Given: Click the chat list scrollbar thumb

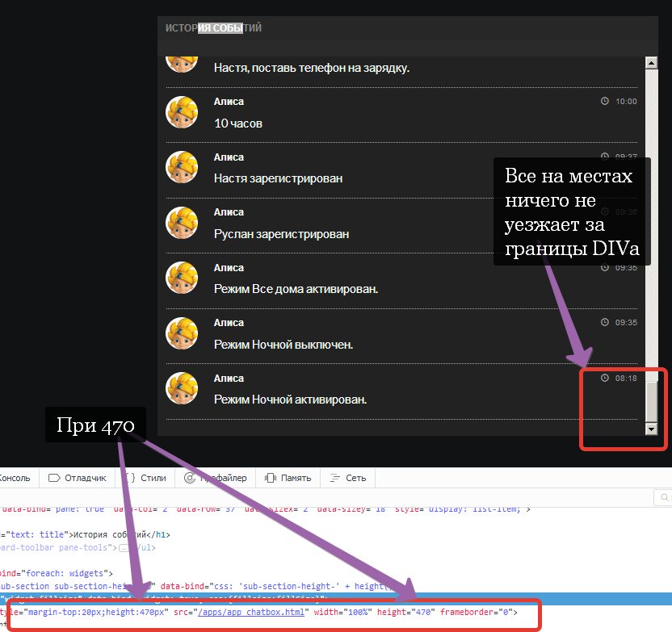Looking at the screenshot, I should [x=652, y=401].
